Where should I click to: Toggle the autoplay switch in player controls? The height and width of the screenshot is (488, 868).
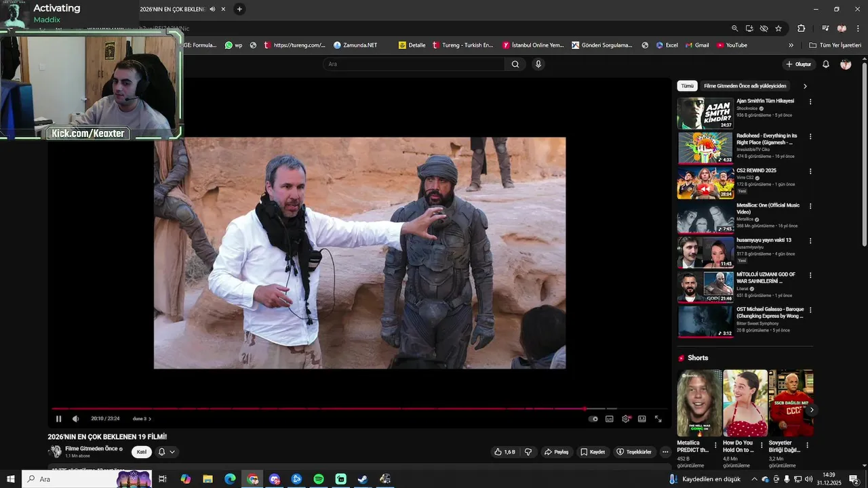[x=593, y=419]
